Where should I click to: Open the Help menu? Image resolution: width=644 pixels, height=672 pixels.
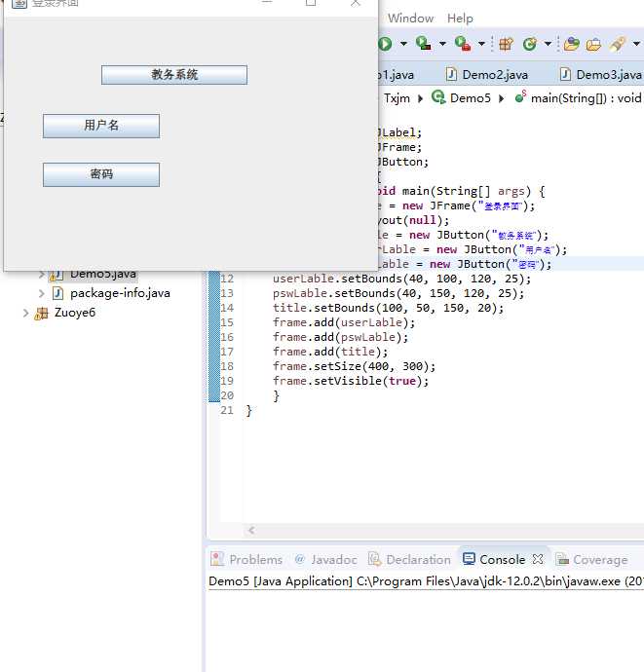[x=460, y=19]
